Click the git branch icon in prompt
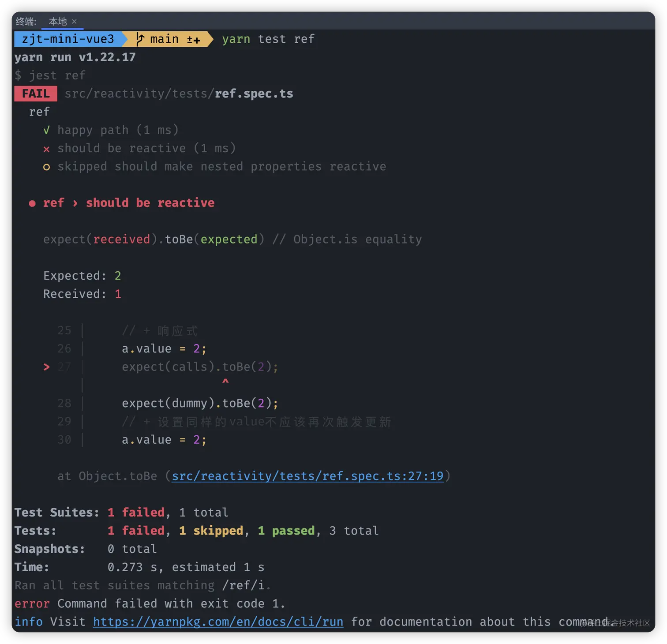Image resolution: width=667 pixels, height=644 pixels. click(140, 39)
